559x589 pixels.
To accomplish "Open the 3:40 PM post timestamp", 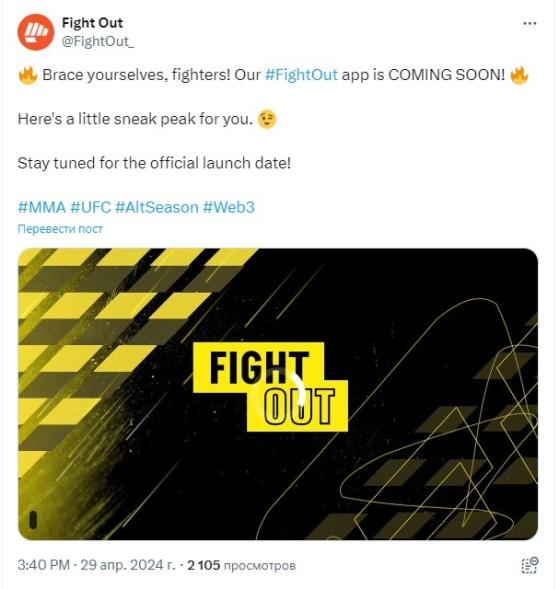I will 44,565.
